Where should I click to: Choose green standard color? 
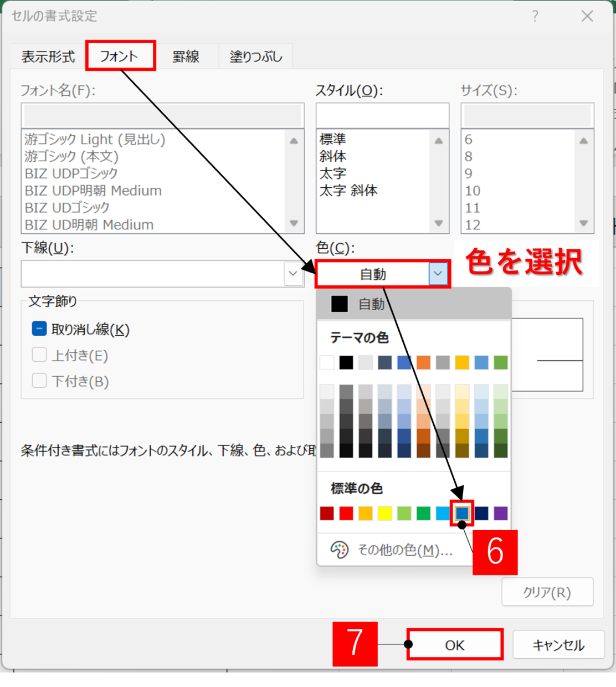pyautogui.click(x=423, y=513)
